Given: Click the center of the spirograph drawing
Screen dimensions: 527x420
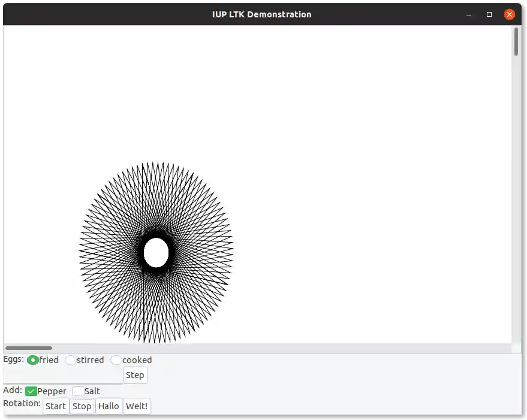Looking at the screenshot, I should [156, 253].
